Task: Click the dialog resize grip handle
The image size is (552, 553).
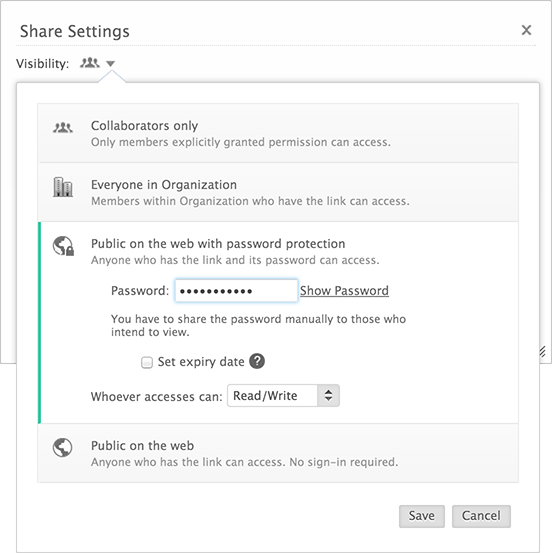Action: coord(542,352)
